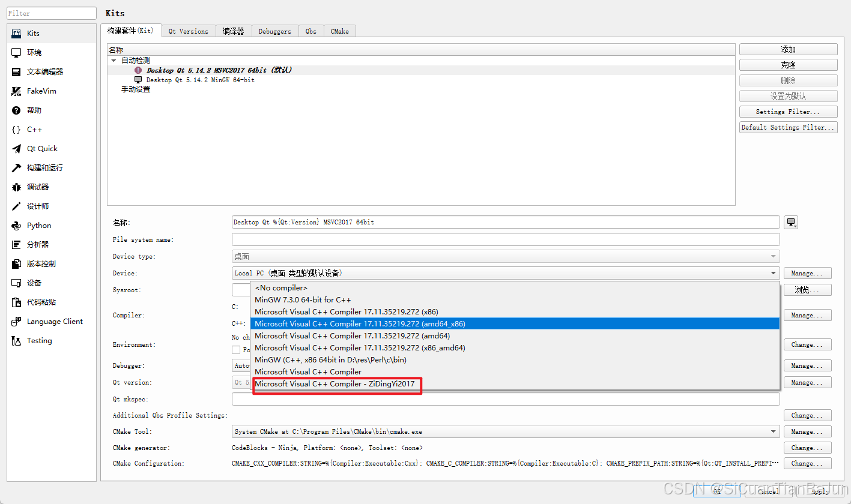Click the 克隆 button

coord(788,64)
